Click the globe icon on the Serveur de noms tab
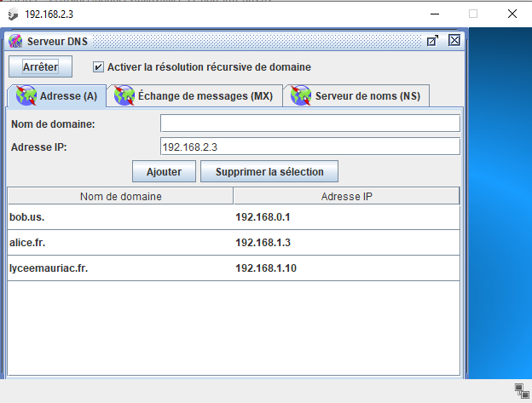The image size is (532, 403). 300,96
